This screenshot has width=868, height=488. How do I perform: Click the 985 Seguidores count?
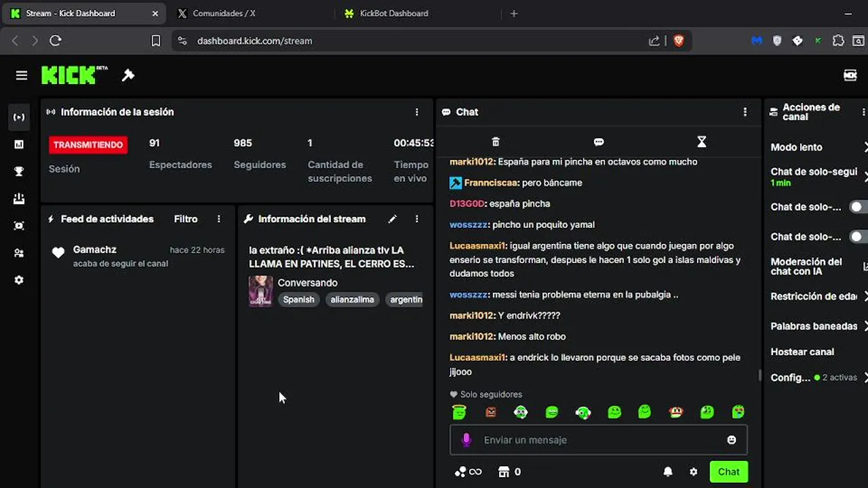260,154
